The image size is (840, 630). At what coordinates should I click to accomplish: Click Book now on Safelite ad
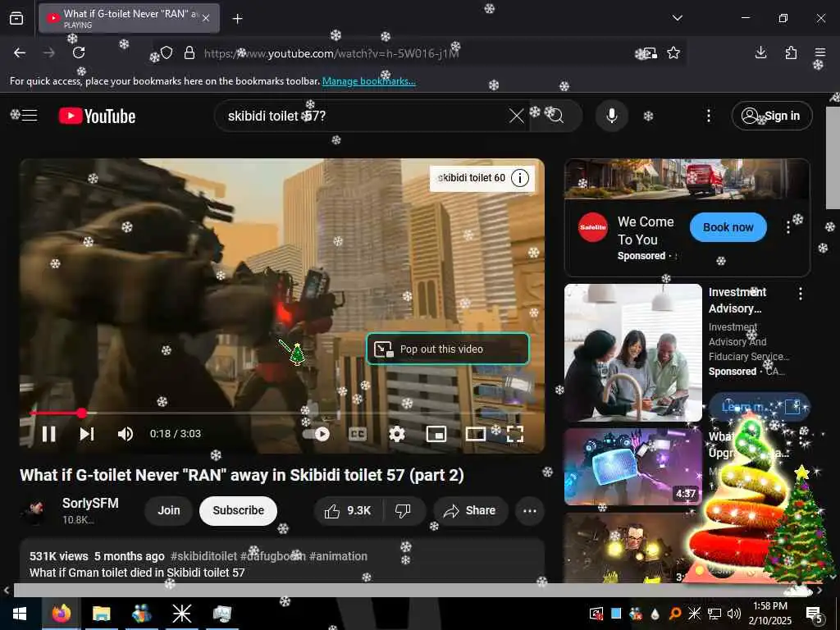(x=728, y=227)
